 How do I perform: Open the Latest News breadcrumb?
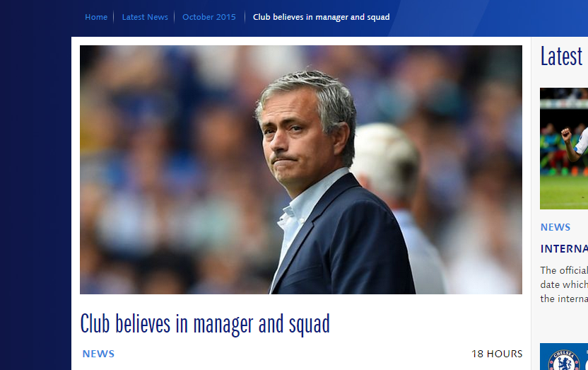coord(145,17)
